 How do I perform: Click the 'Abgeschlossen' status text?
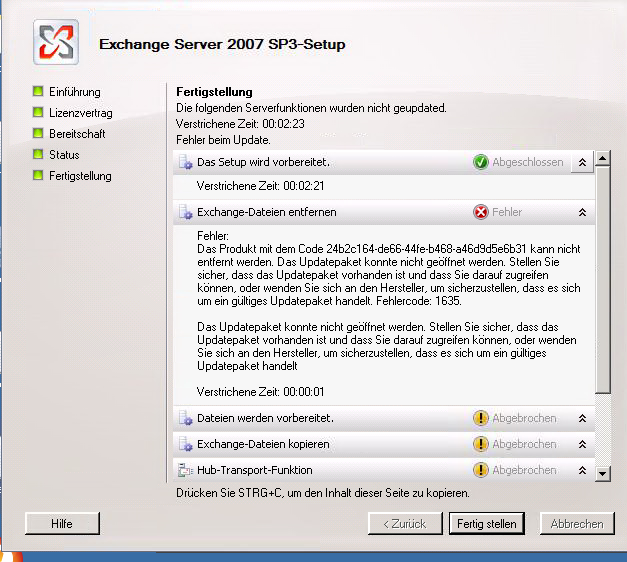[528, 162]
